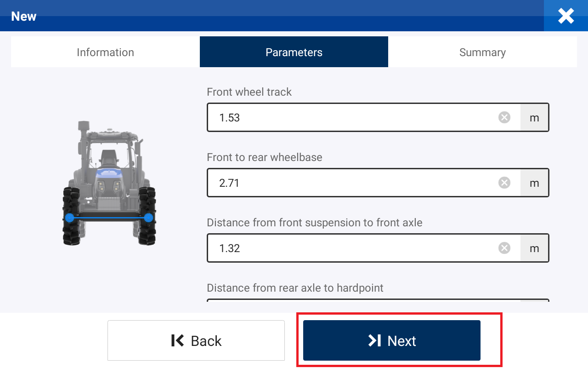Select the Parameters tab

pyautogui.click(x=294, y=52)
